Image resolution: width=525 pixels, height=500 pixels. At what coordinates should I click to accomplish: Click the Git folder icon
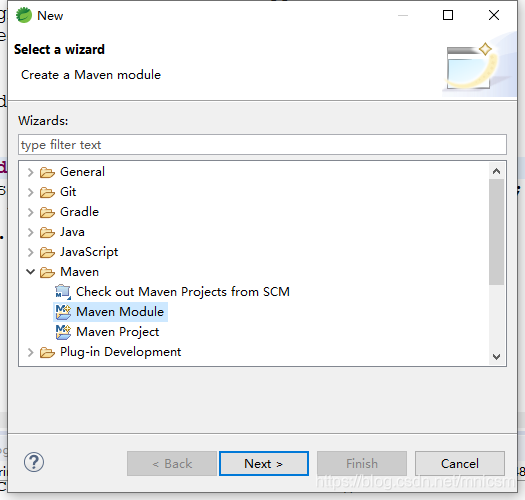coord(47,192)
